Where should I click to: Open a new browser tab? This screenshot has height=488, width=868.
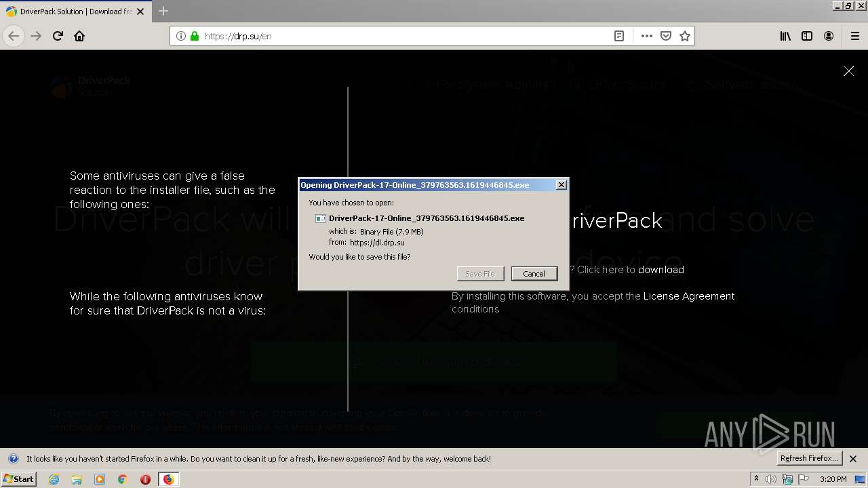[x=163, y=11]
